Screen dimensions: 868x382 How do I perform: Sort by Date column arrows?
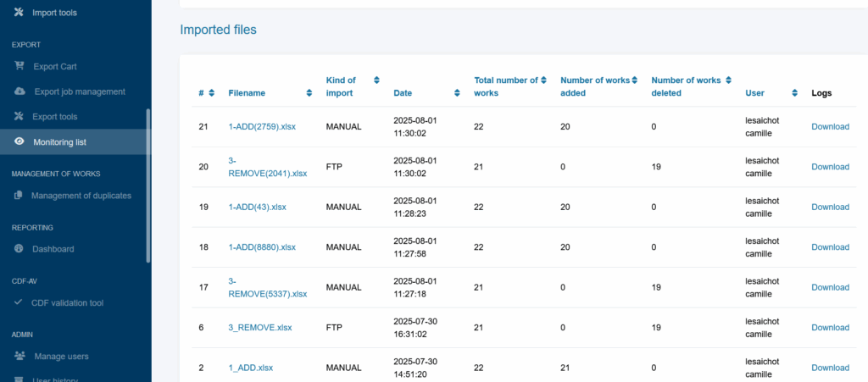pyautogui.click(x=457, y=93)
